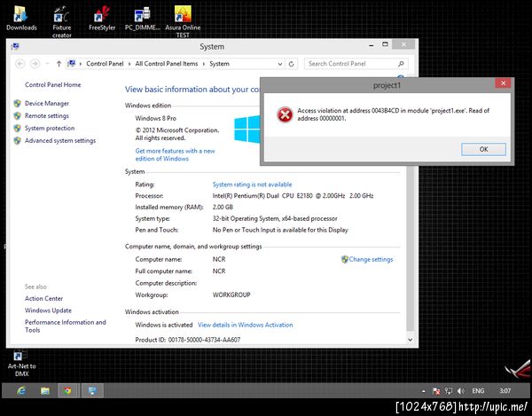Click the Access violation error message text
The image size is (532, 416).
[393, 114]
